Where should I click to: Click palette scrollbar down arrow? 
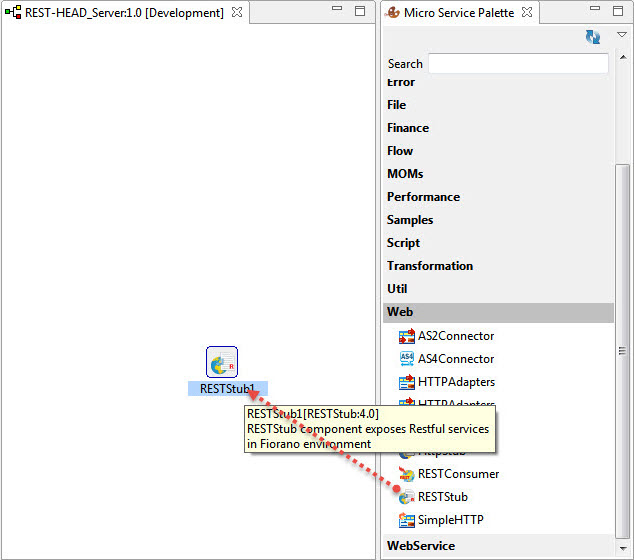[x=623, y=549]
